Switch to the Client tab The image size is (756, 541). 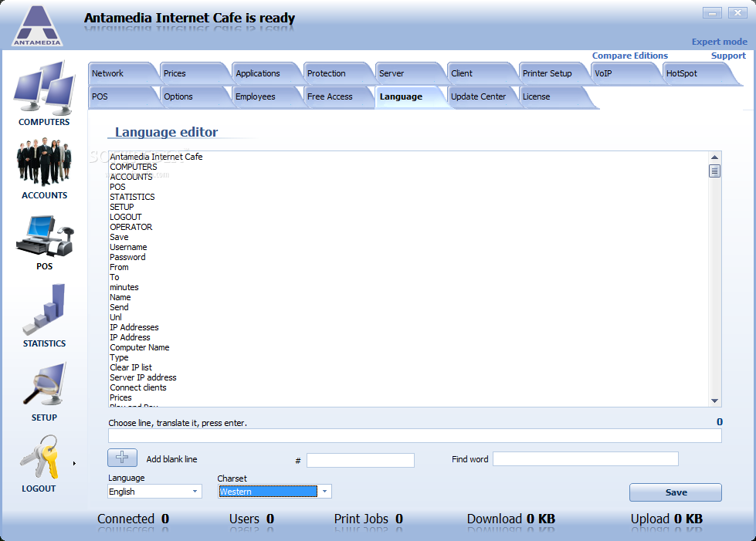pos(482,74)
